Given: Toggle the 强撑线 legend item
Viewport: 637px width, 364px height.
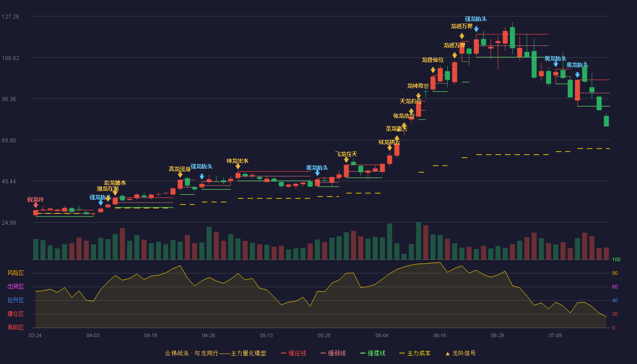Looking at the screenshot, I should tap(373, 353).
